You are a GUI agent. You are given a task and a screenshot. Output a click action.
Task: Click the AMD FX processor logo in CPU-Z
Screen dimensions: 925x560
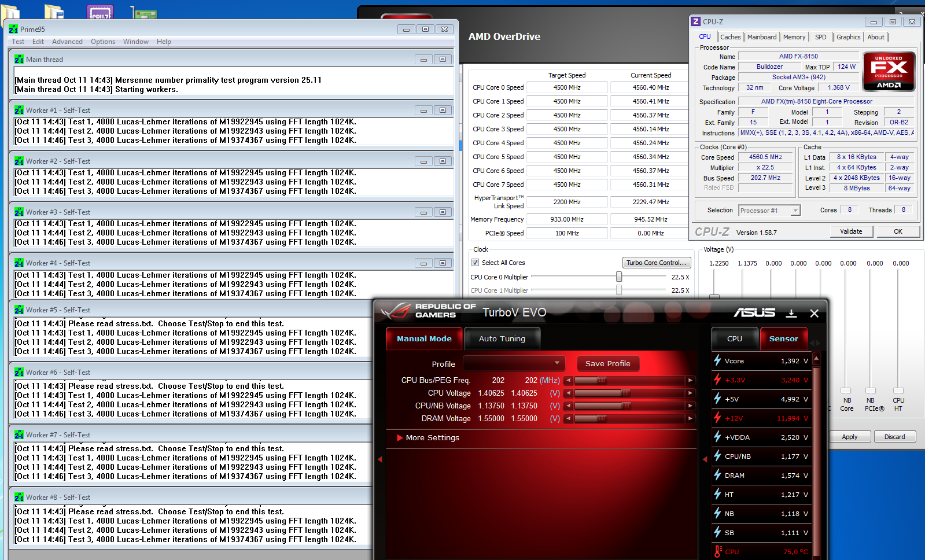[889, 72]
